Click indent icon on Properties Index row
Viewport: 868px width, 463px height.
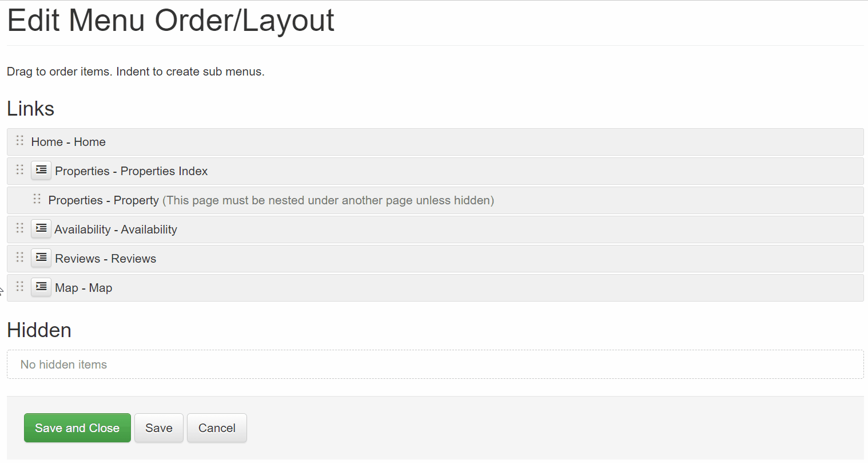41,170
